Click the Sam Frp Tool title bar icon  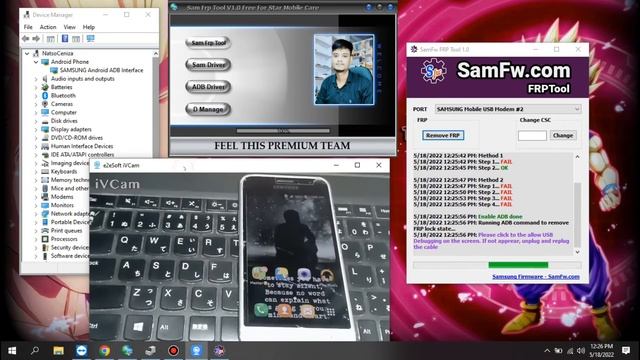click(x=175, y=7)
